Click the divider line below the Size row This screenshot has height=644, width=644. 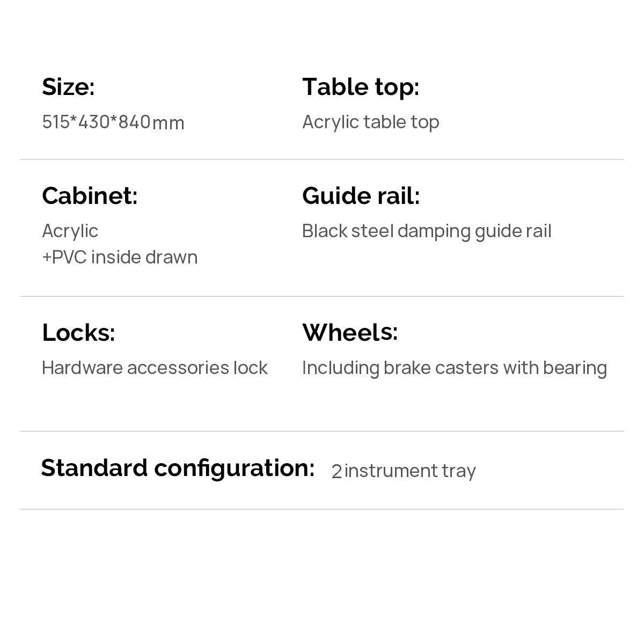tap(322, 159)
